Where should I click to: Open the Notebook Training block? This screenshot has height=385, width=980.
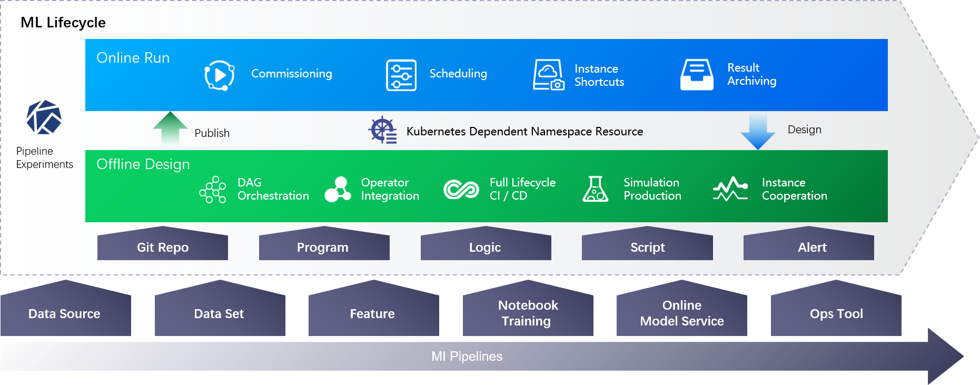[528, 308]
